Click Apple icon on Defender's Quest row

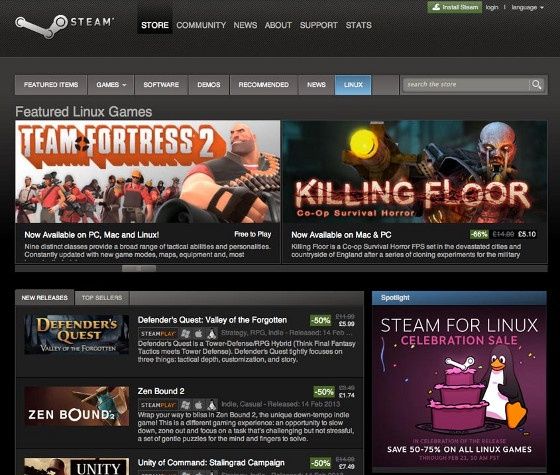[199, 334]
